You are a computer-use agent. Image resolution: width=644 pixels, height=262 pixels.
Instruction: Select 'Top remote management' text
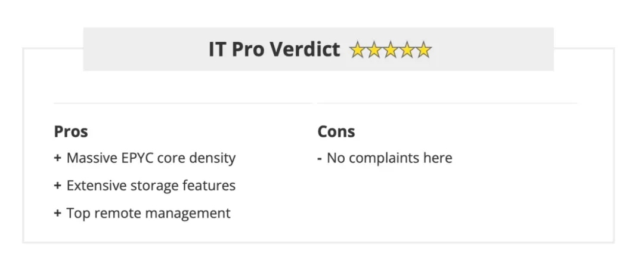[x=148, y=214]
